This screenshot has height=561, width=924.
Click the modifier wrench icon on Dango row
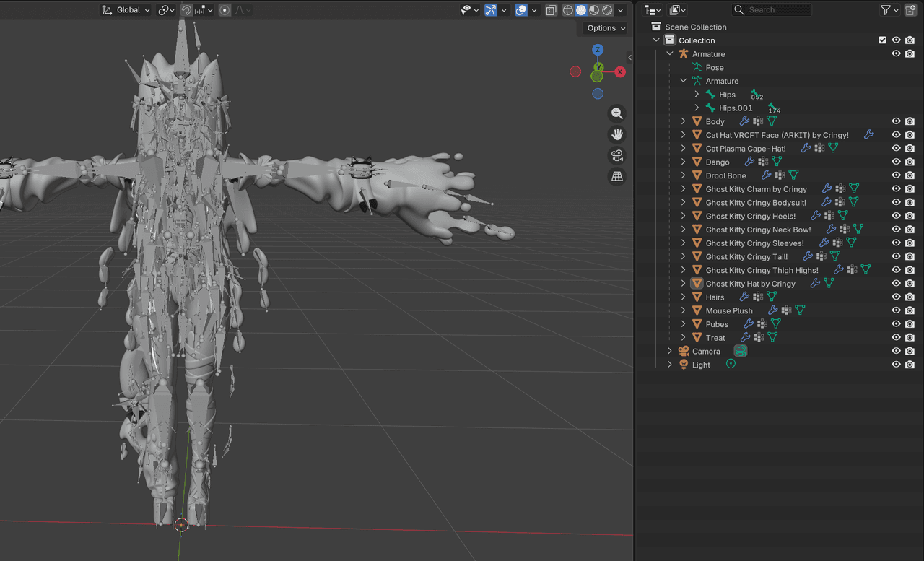point(749,162)
